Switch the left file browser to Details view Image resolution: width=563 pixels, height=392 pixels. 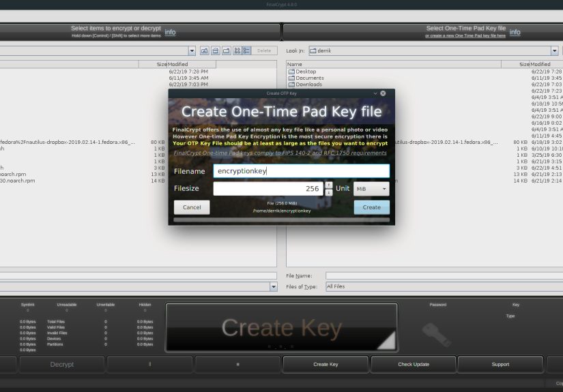point(246,51)
